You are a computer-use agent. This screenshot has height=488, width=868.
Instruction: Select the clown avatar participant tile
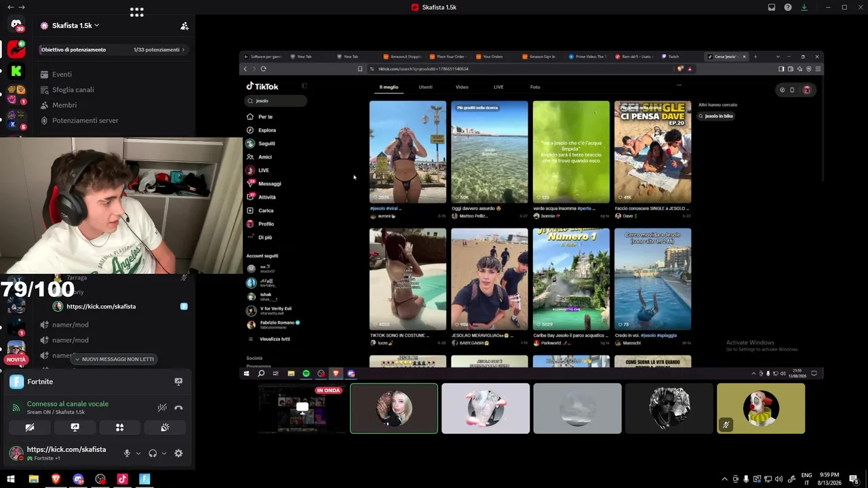click(x=761, y=408)
